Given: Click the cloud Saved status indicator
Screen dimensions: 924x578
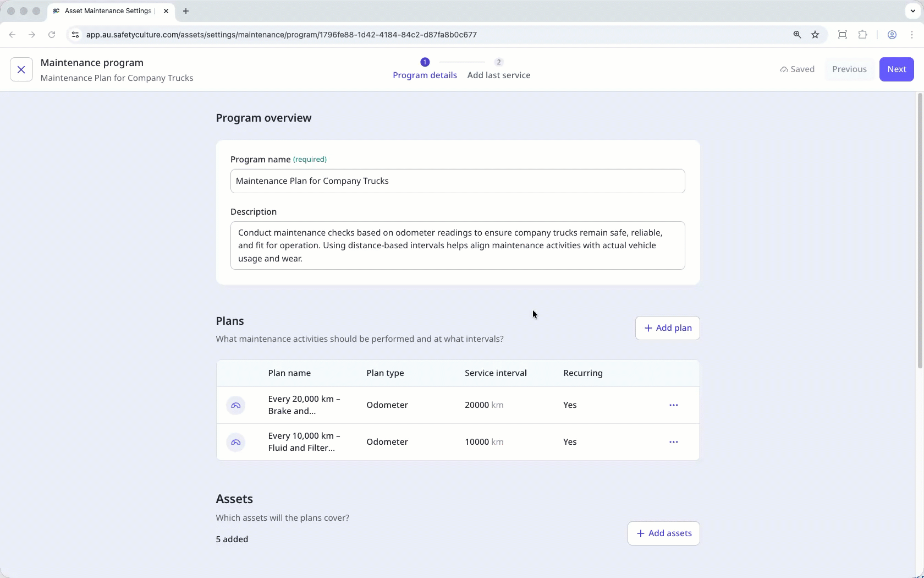Looking at the screenshot, I should [797, 69].
